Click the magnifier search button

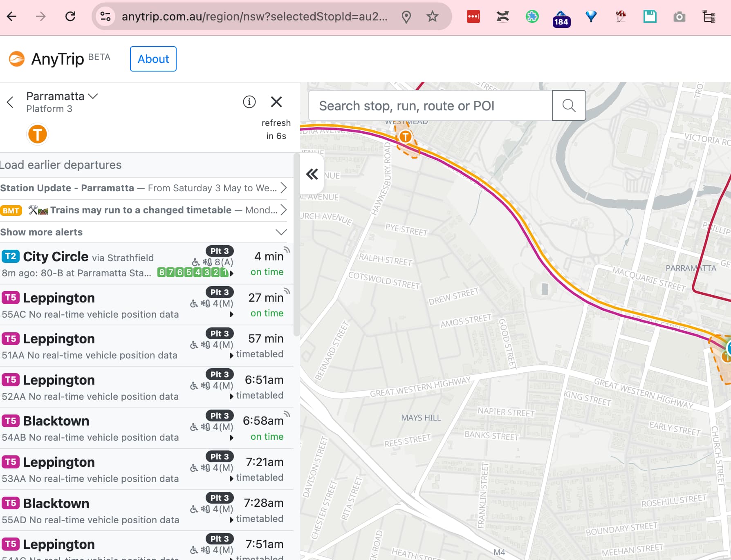pos(569,105)
